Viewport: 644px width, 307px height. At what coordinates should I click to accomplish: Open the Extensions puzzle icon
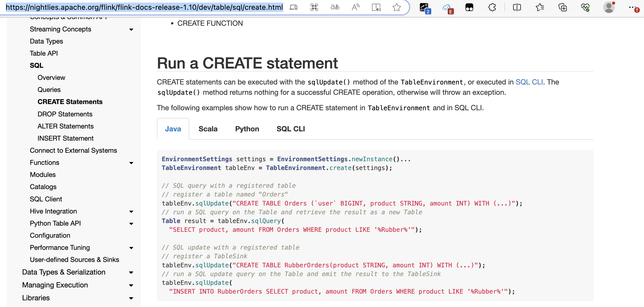point(492,7)
